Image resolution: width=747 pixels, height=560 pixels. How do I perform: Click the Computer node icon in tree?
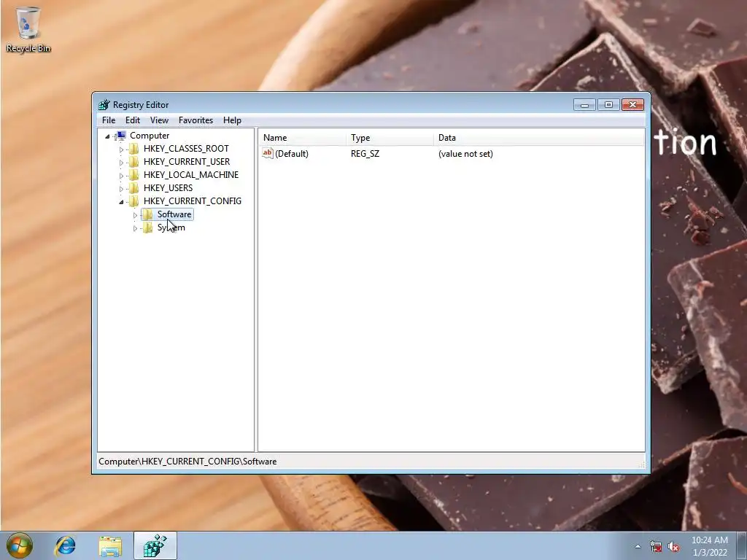[121, 136]
